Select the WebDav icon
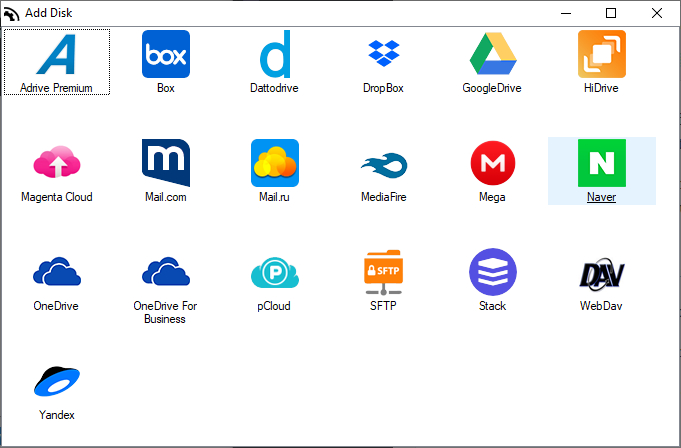Screen dimensions: 681x448 point(602,272)
